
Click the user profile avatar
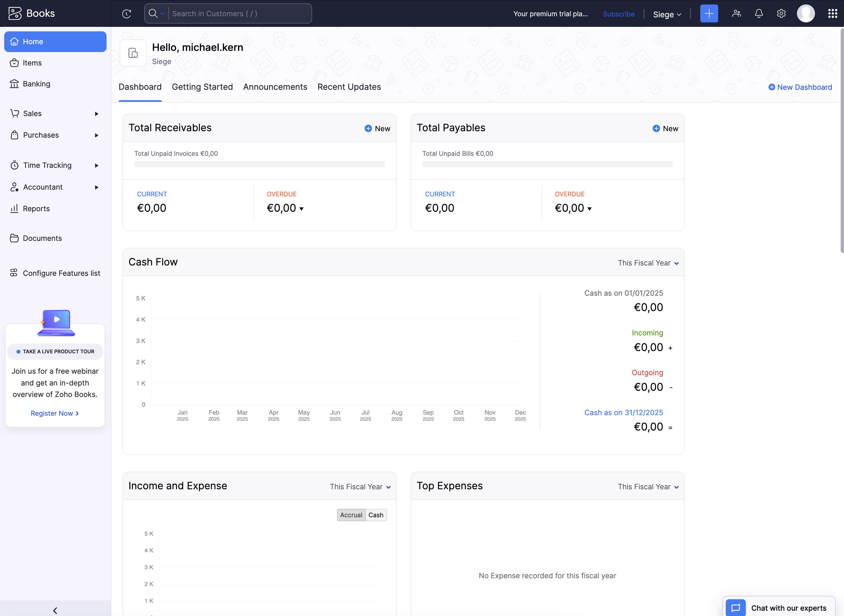pyautogui.click(x=806, y=13)
